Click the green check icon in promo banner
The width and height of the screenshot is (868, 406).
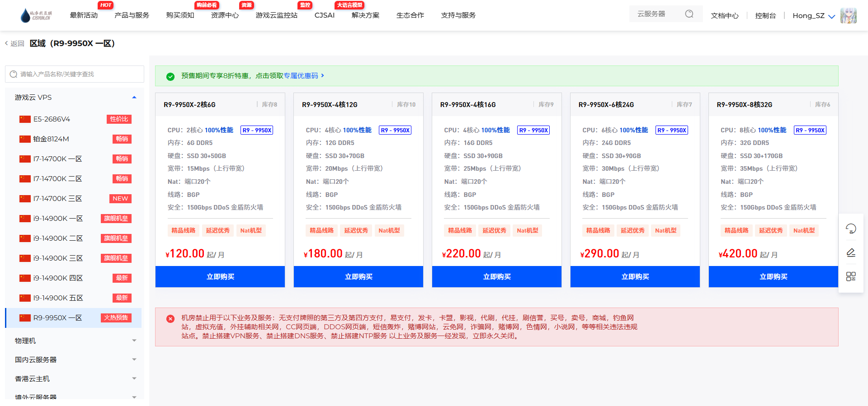click(170, 76)
